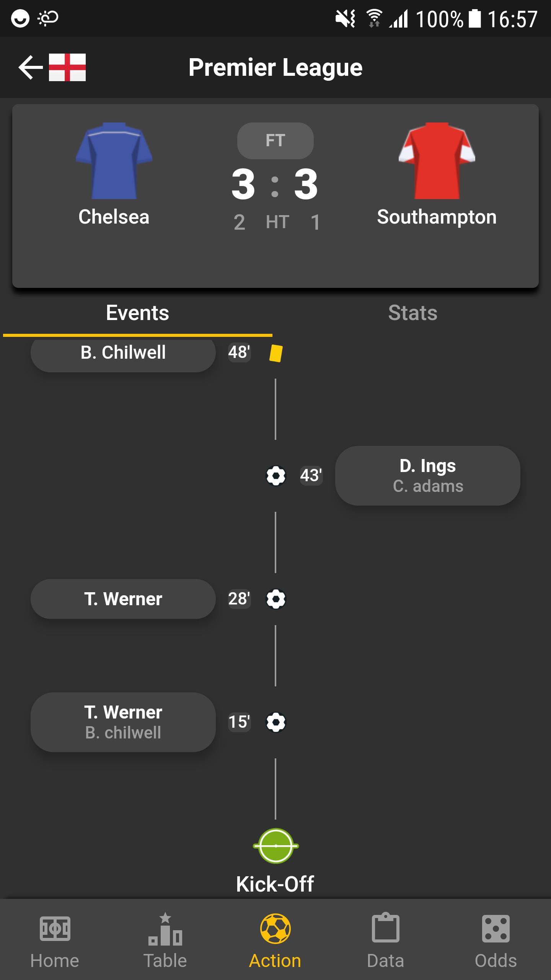This screenshot has height=980, width=551.
Task: Tap the green Kick-Off pitch icon
Action: [276, 846]
